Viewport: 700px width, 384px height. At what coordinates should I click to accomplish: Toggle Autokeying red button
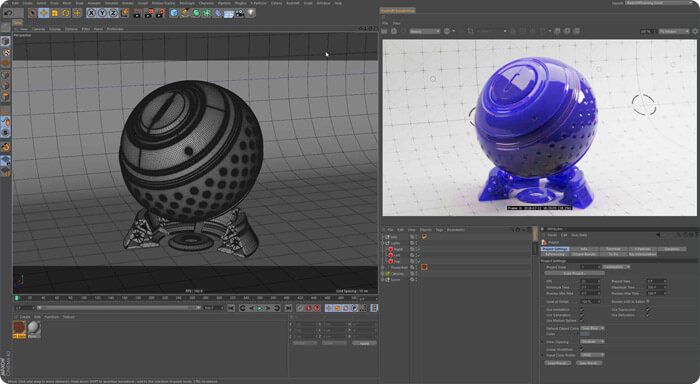click(x=317, y=308)
